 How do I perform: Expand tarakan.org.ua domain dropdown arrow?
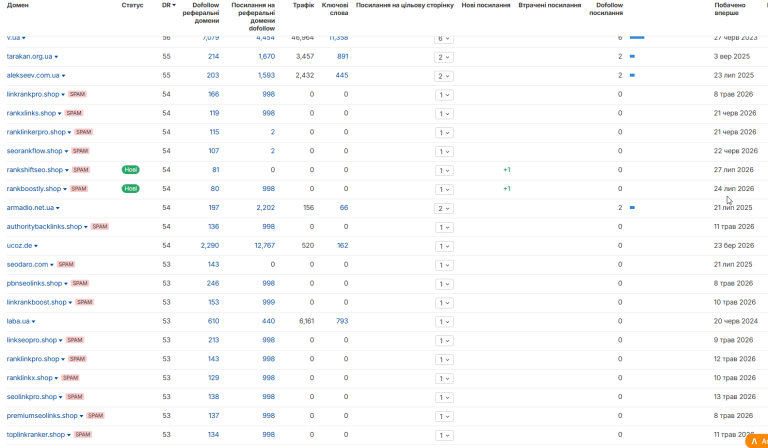56,57
